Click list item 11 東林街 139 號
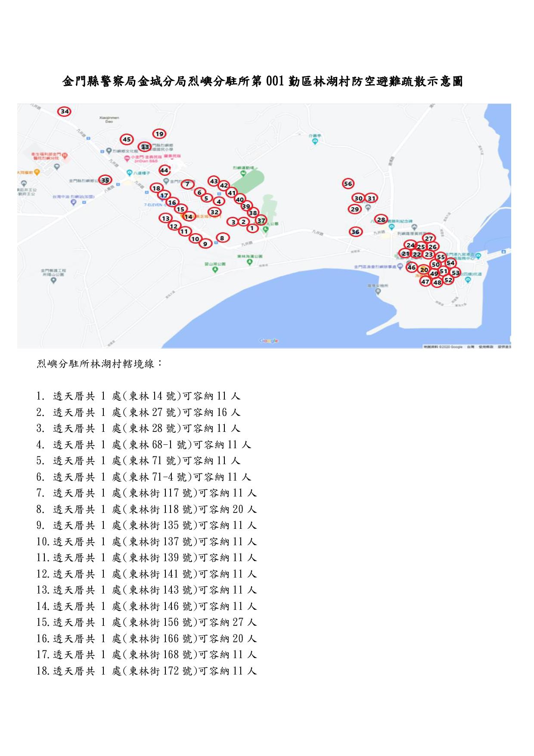Screen dimensions: 534x756 (146, 557)
